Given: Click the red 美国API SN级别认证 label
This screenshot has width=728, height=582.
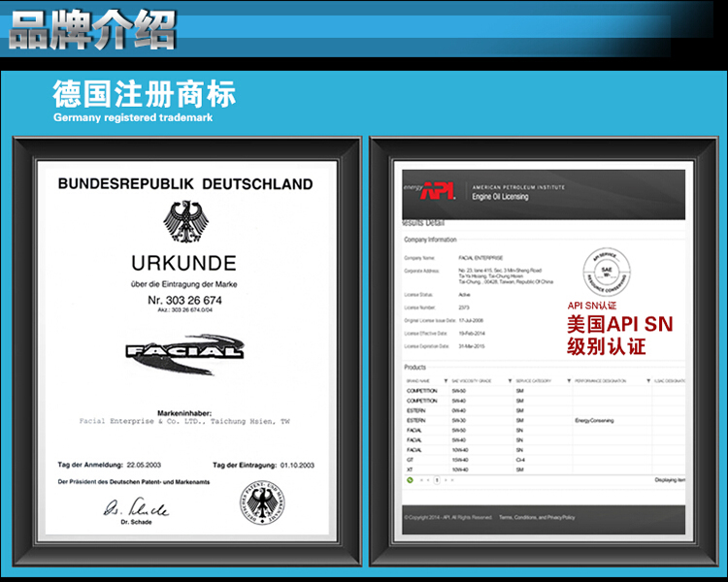Looking at the screenshot, I should [619, 336].
